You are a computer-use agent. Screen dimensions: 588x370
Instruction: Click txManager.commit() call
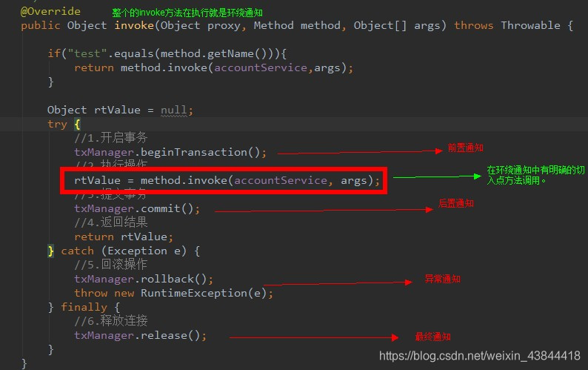point(137,208)
